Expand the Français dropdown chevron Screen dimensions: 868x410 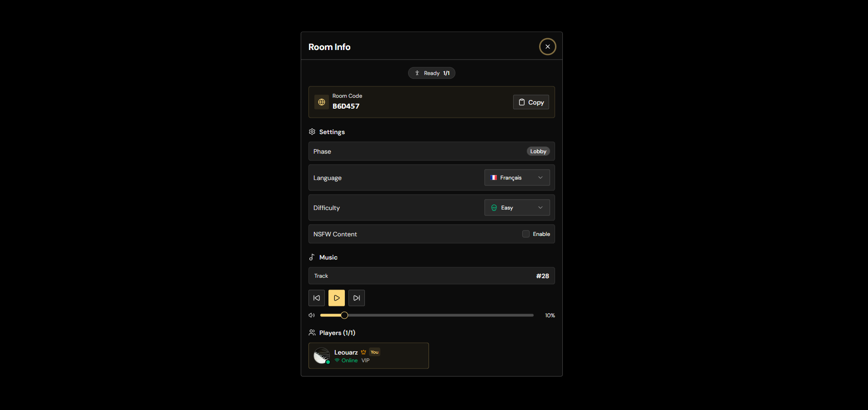coord(540,177)
